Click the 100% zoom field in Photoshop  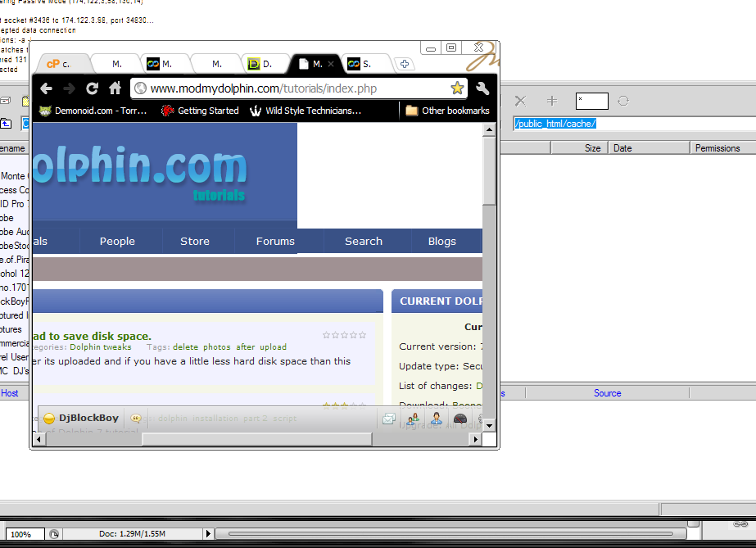(25, 534)
